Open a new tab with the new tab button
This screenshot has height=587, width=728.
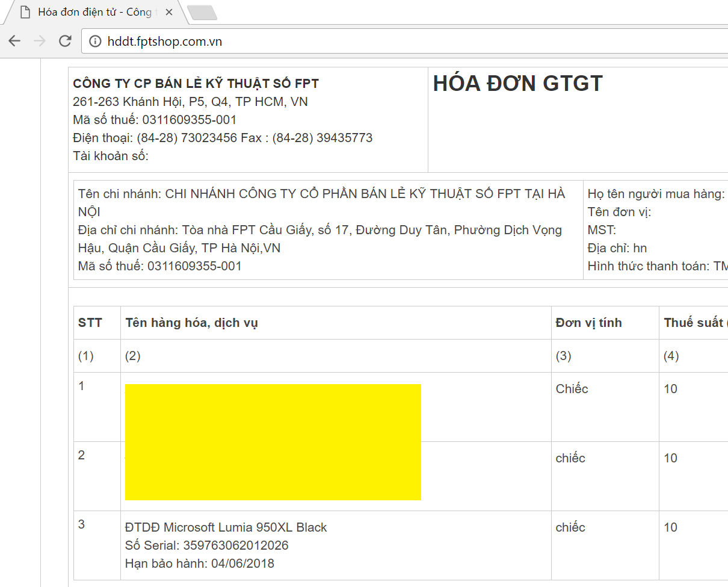[202, 13]
